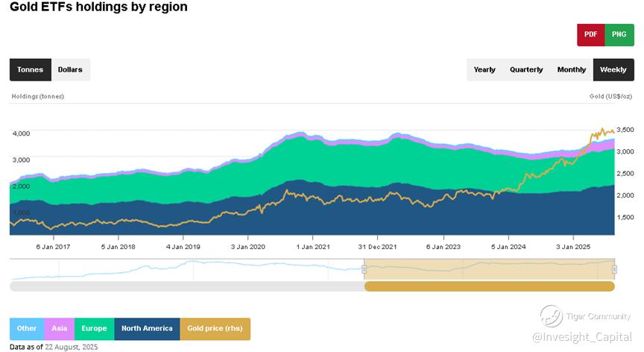This screenshot has height=352, width=644.
Task: Click the grey scrollbar track area
Action: pos(186,286)
